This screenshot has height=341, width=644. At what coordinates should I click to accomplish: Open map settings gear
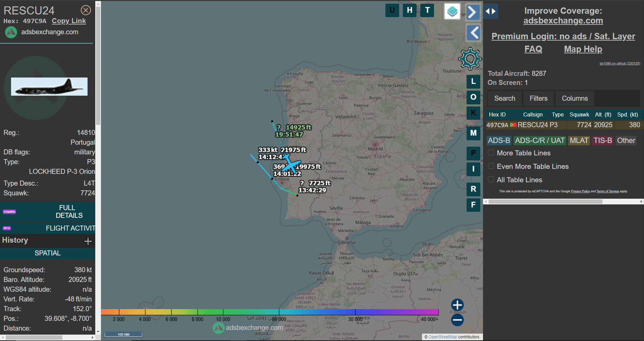pos(470,59)
